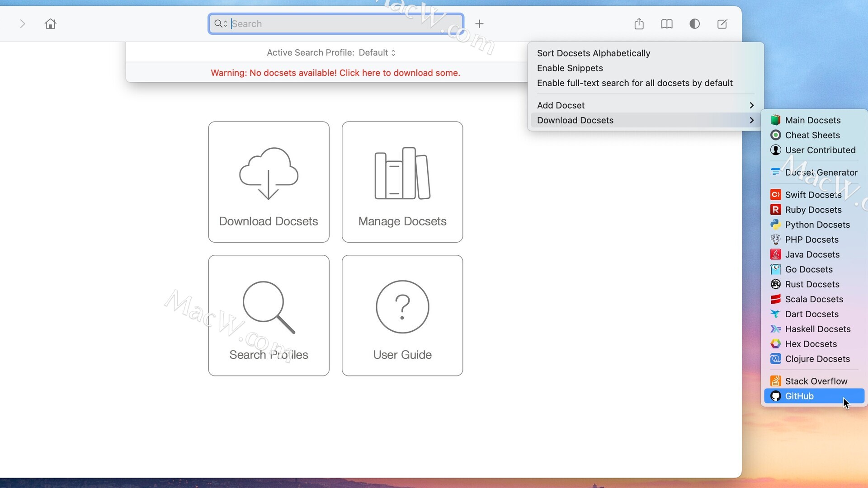Viewport: 868px width, 488px height.
Task: Select PHP Docsets entry
Action: [x=814, y=239]
